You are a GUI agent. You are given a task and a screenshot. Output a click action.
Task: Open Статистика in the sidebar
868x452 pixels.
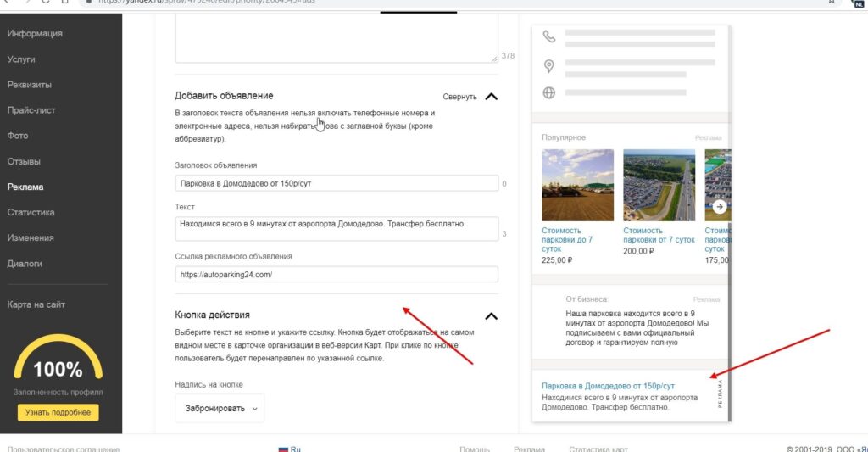pos(31,213)
